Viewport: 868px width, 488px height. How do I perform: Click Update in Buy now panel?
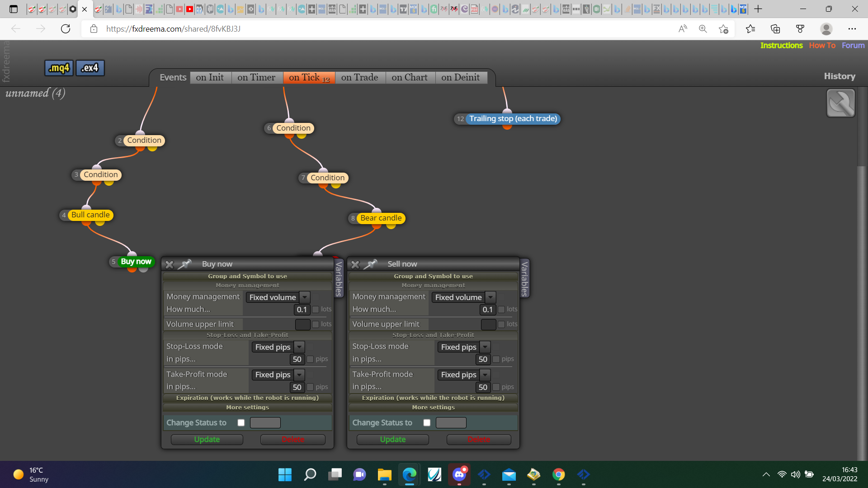[207, 440]
